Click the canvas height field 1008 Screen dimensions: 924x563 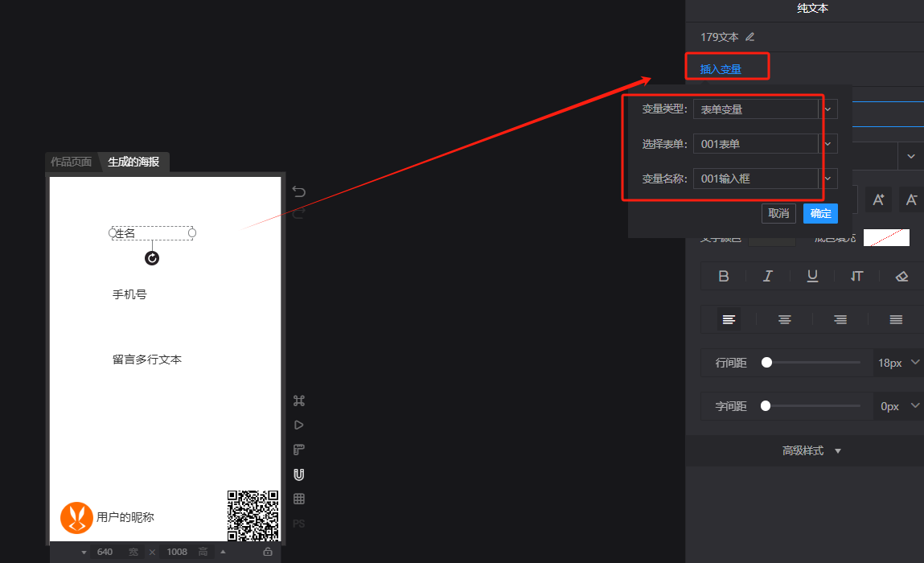[177, 552]
